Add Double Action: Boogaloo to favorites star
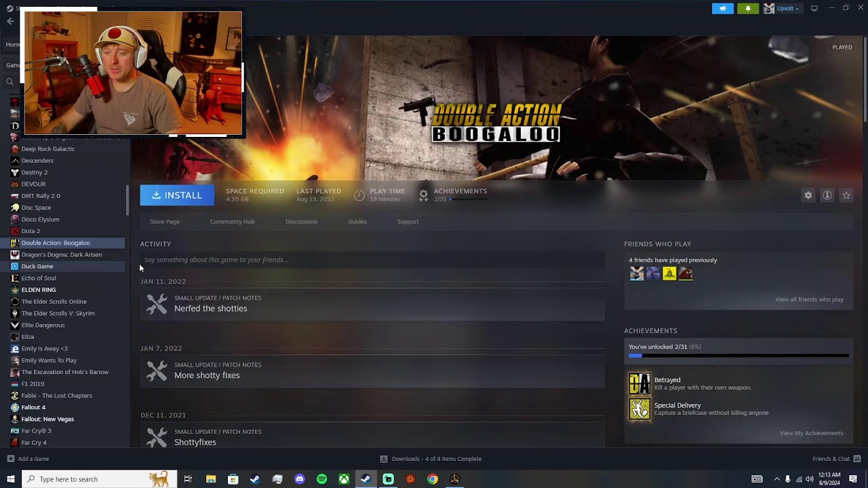868x488 pixels. [x=846, y=195]
